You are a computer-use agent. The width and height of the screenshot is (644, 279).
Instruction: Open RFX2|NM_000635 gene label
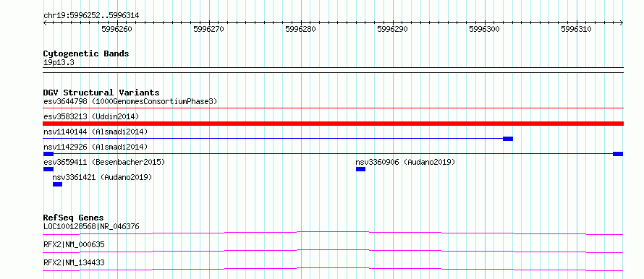(x=74, y=244)
